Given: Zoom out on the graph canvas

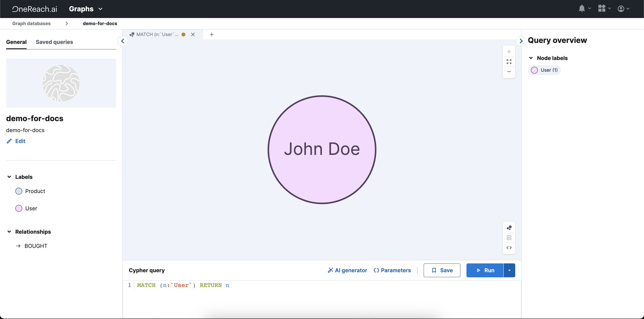Looking at the screenshot, I should coord(509,72).
